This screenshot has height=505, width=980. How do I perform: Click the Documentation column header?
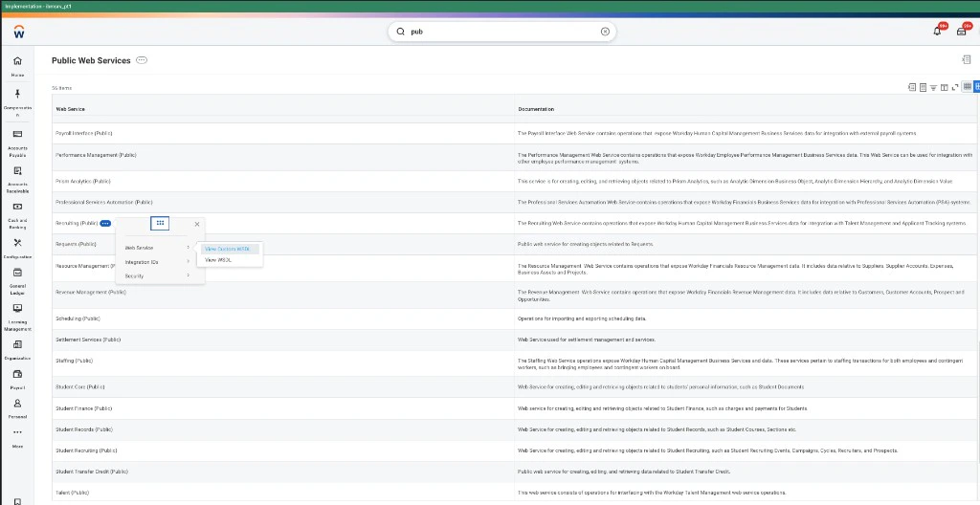(x=536, y=109)
